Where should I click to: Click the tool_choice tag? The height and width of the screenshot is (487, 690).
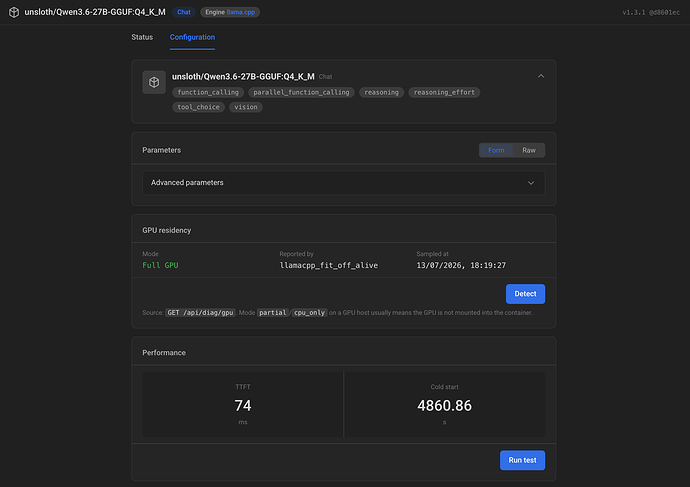[198, 107]
